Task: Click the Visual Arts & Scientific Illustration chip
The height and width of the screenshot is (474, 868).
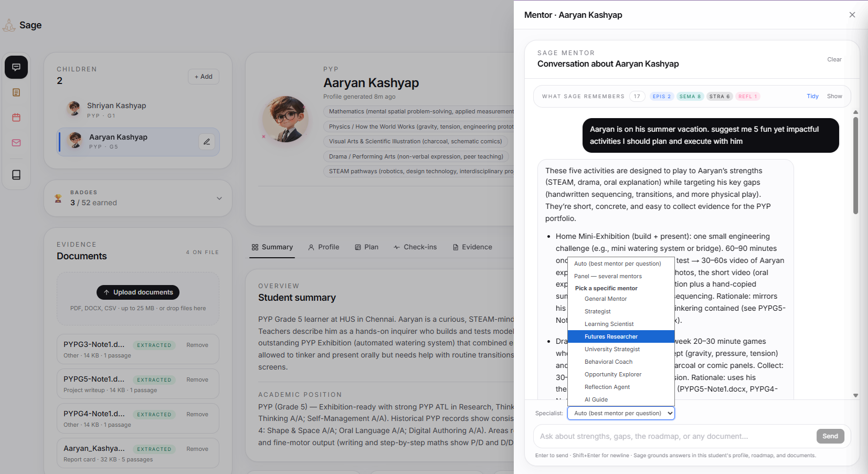Action: pyautogui.click(x=415, y=142)
